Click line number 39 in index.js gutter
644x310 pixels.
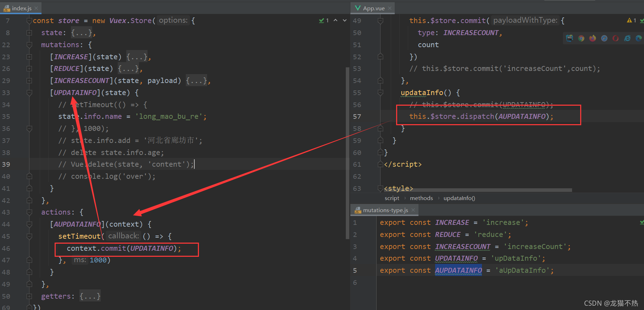coord(6,164)
